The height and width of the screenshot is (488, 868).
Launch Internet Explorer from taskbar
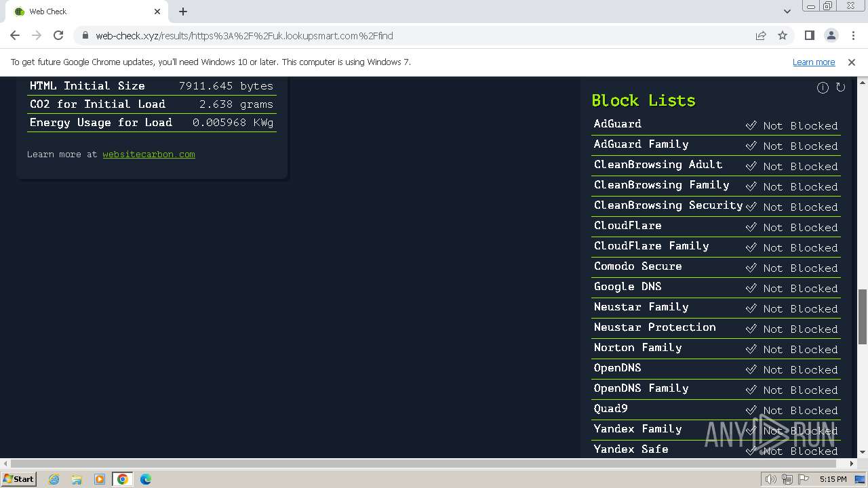point(54,479)
